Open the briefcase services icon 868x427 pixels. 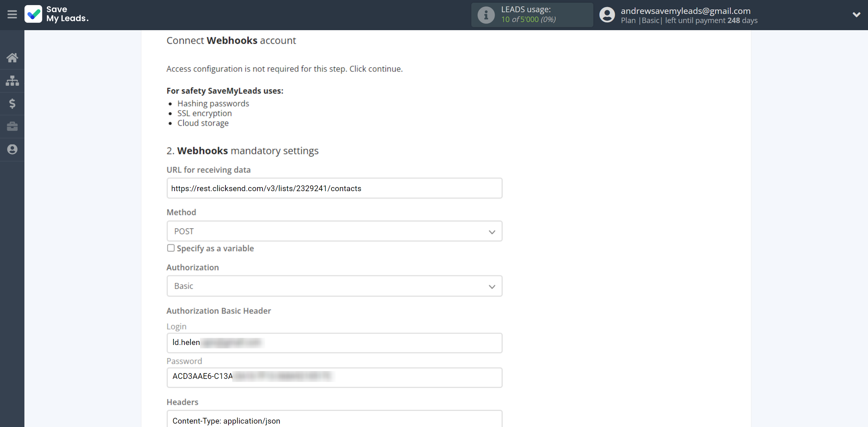(x=12, y=126)
